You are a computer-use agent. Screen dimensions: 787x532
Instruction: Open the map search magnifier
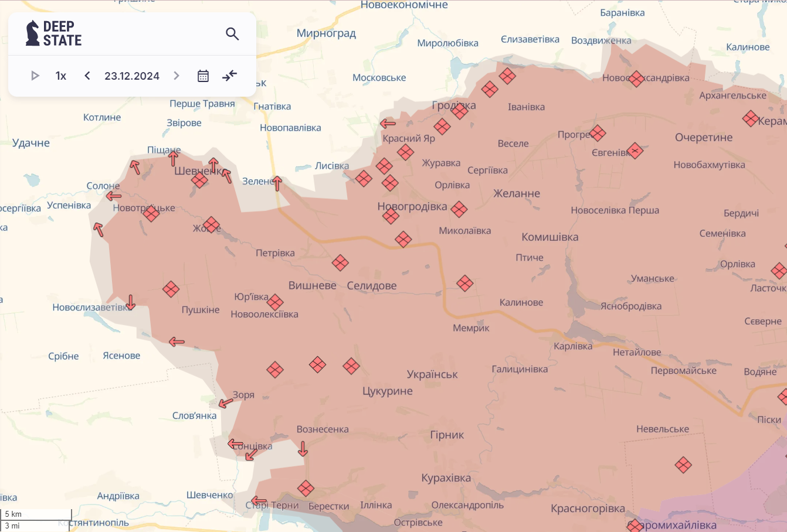[232, 34]
